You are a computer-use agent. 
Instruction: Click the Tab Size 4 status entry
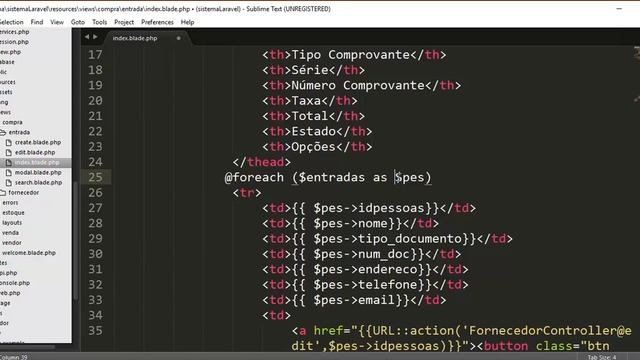(602, 357)
